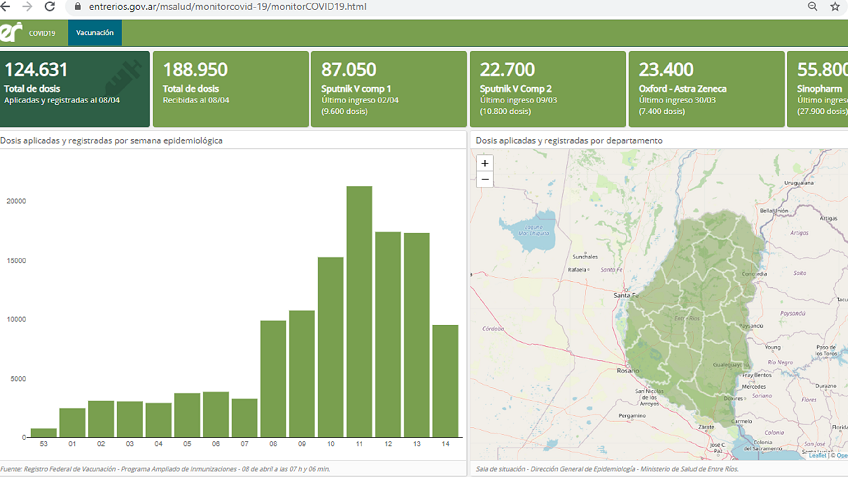Click the padlock site security icon
Image resolution: width=848 pixels, height=477 pixels.
tap(77, 7)
